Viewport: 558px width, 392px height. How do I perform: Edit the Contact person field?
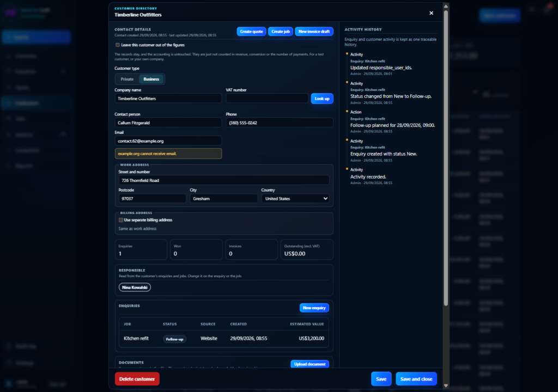[168, 122]
